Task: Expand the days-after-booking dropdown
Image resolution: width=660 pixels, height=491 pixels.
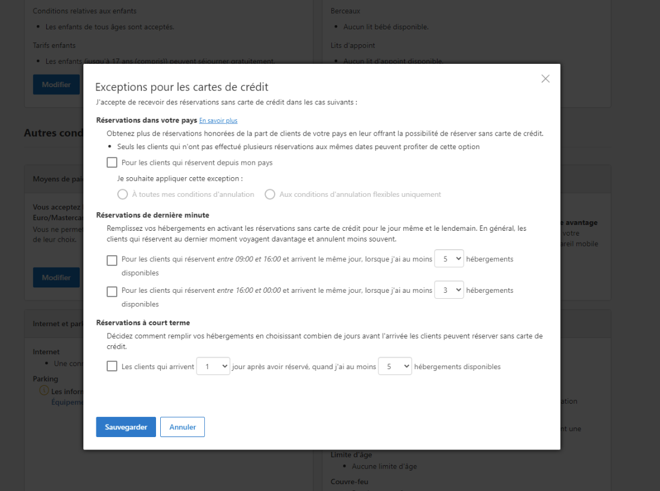Action: tap(214, 367)
